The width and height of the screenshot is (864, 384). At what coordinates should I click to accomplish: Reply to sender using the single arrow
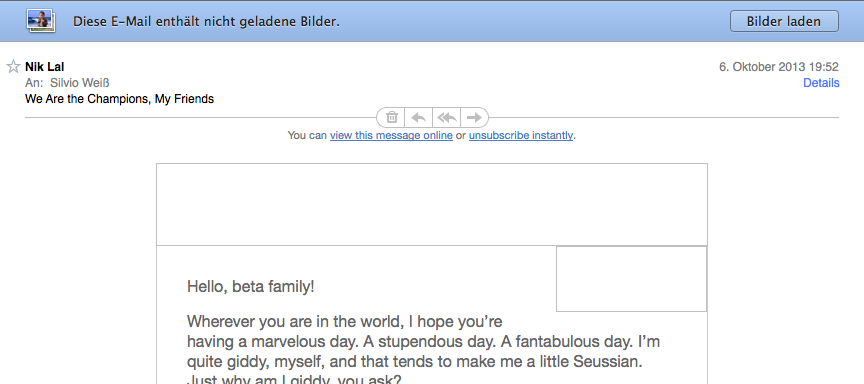419,117
